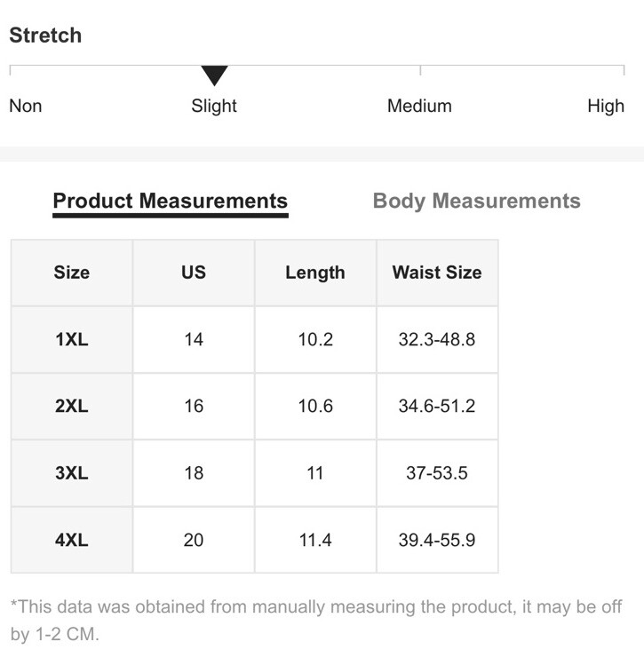Select the 3XL size row header
644x665 pixels.
point(72,473)
